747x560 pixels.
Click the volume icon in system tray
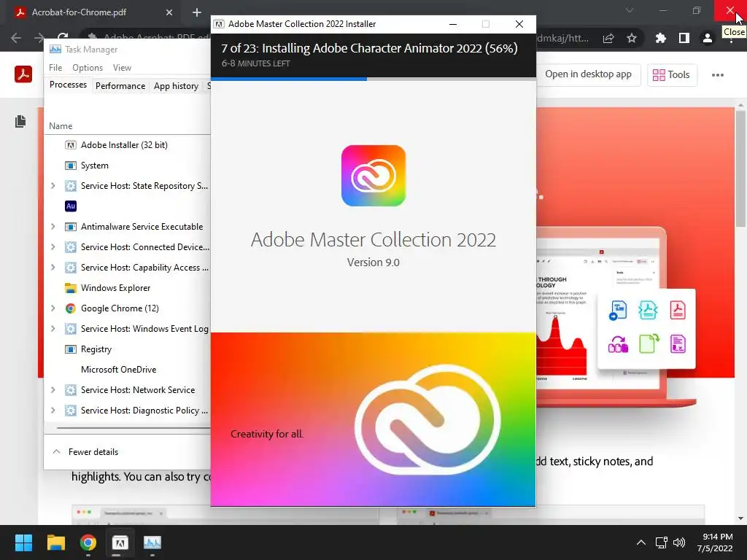coord(679,542)
